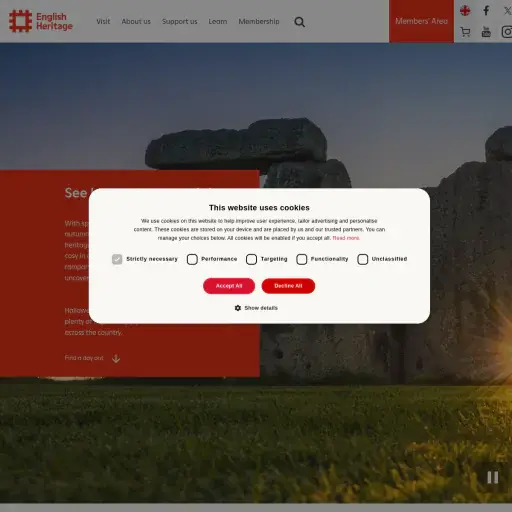The height and width of the screenshot is (512, 512).
Task: Click the Decline All button
Action: (x=288, y=286)
